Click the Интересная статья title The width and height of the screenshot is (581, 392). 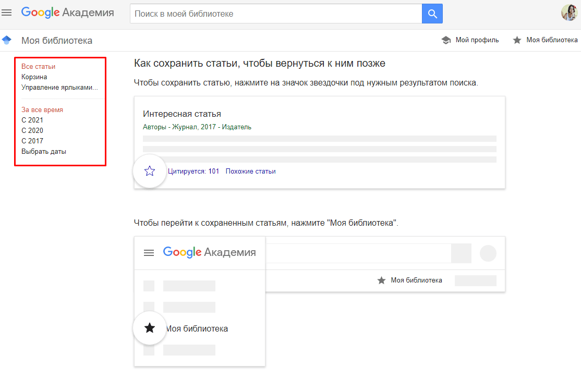(x=182, y=114)
